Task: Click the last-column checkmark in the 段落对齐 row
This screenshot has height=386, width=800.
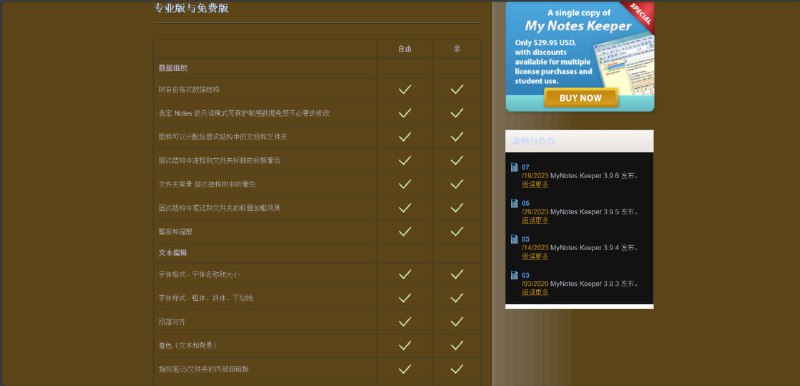Action: click(x=457, y=322)
